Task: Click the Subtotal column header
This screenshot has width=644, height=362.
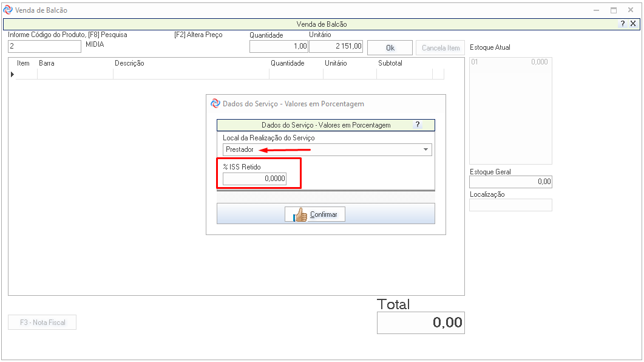Action: (x=390, y=63)
